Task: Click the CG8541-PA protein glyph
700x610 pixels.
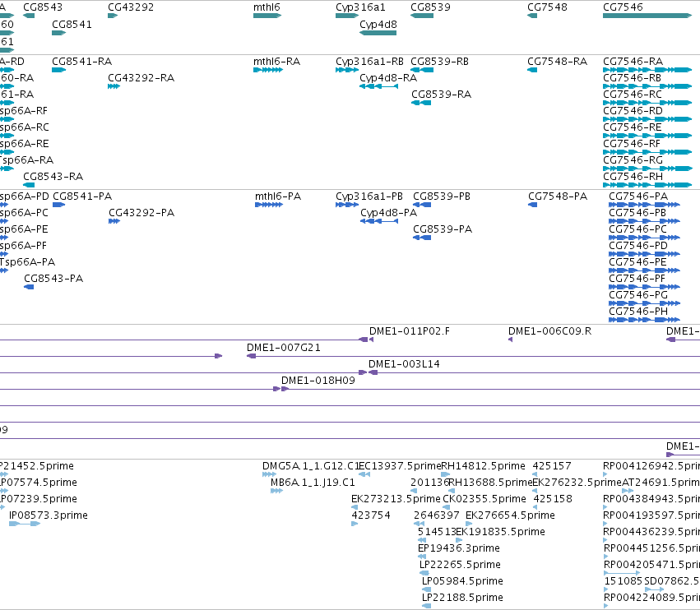Action: tap(59, 205)
